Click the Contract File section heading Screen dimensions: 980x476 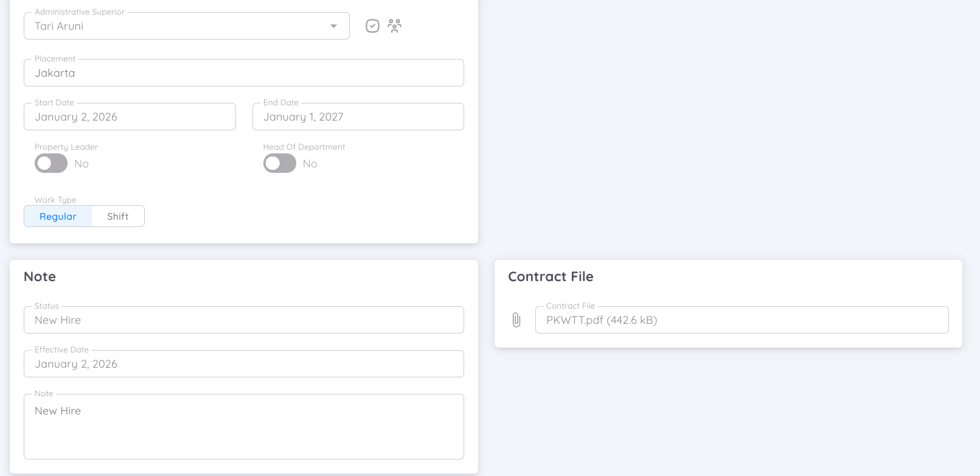(551, 276)
